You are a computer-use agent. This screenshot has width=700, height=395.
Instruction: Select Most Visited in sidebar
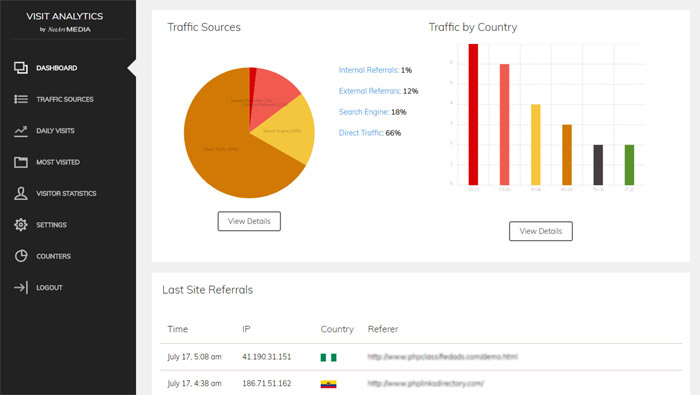tap(58, 162)
